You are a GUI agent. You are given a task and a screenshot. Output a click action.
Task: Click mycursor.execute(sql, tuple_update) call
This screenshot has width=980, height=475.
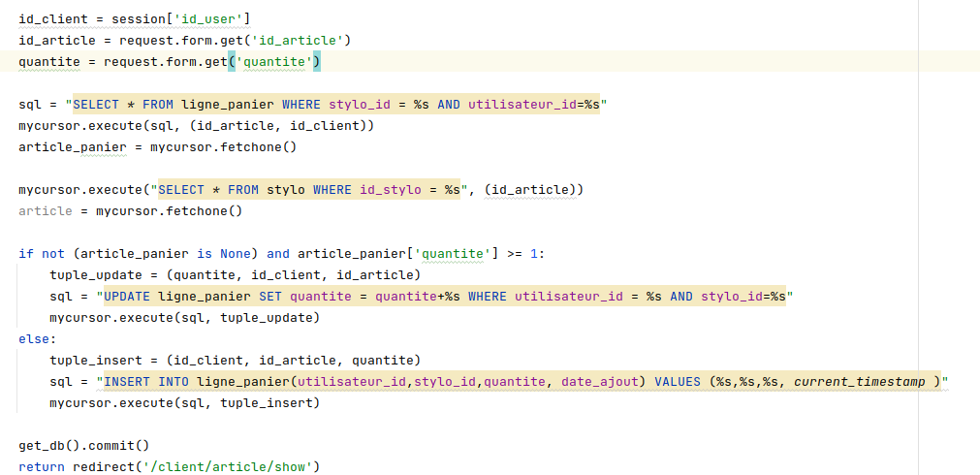[184, 318]
